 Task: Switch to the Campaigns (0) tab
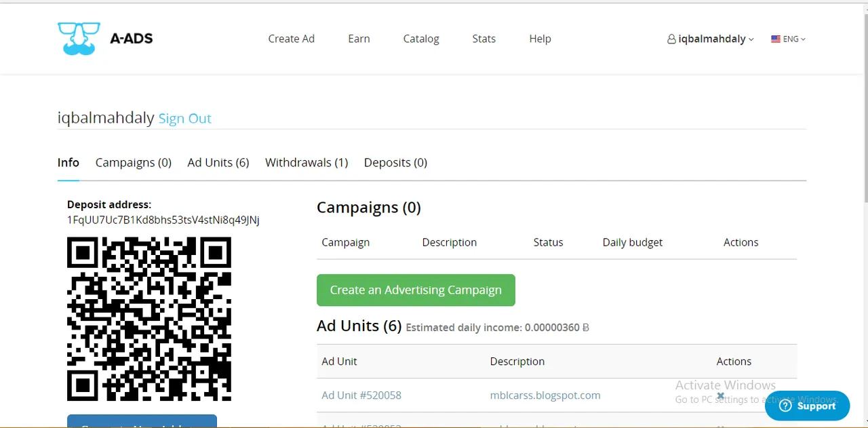point(134,163)
